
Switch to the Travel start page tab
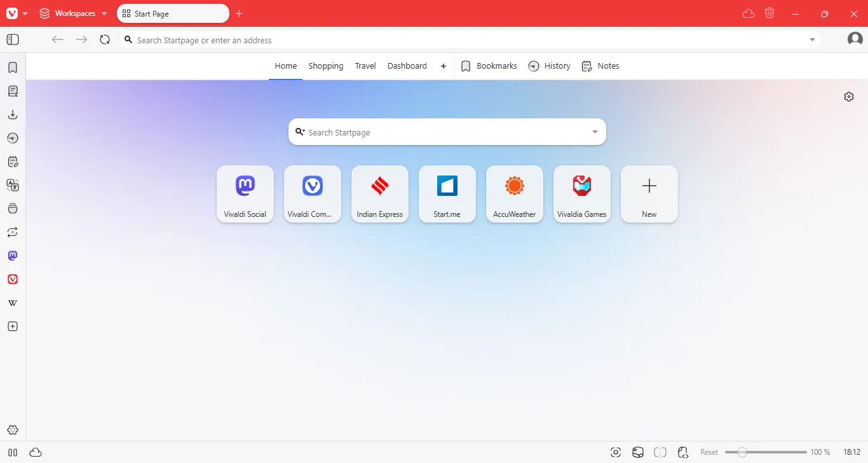point(365,66)
